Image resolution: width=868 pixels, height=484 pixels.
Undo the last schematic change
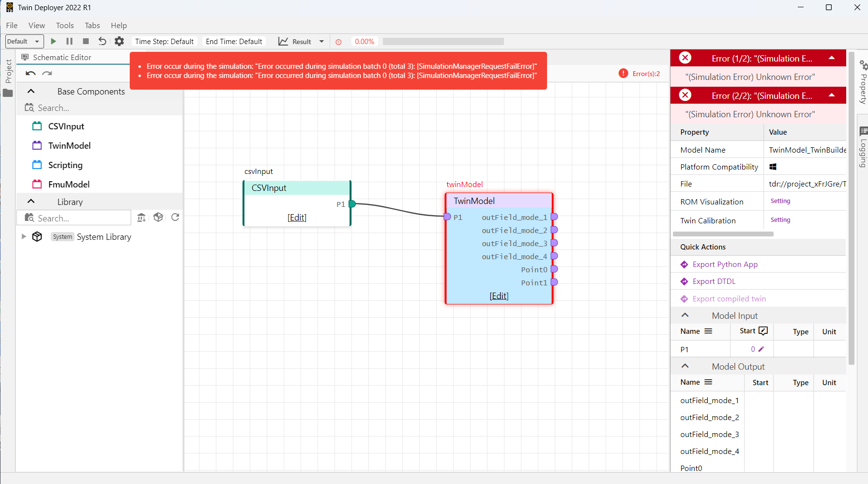pos(30,74)
